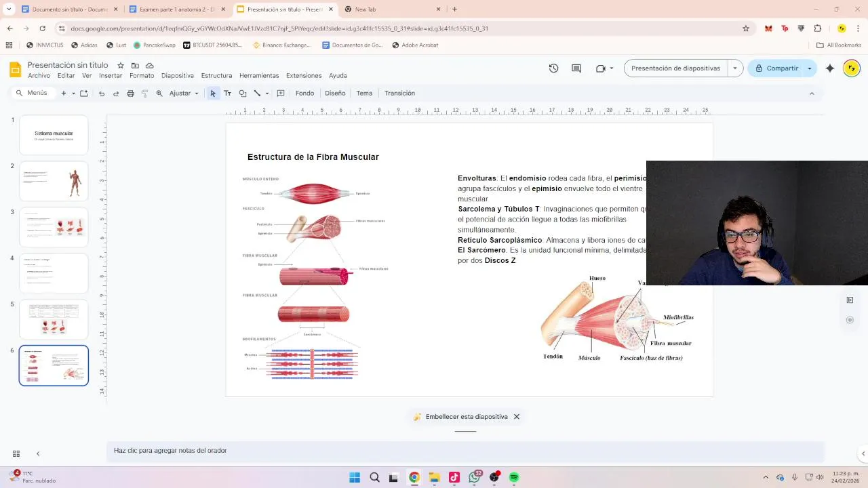This screenshot has width=868, height=488.
Task: Open the browser tab search dropdown
Action: tap(9, 9)
